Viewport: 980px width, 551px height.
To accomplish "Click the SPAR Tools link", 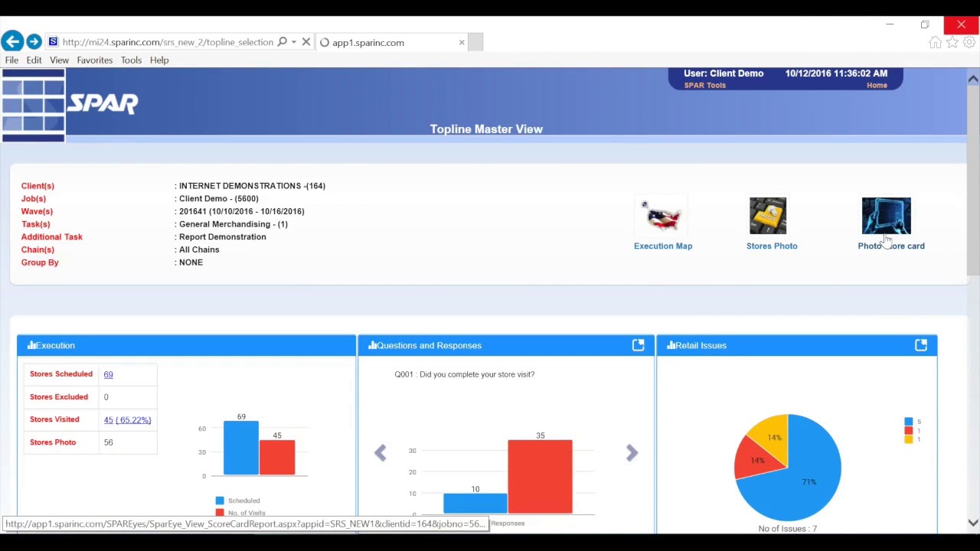I will (705, 86).
